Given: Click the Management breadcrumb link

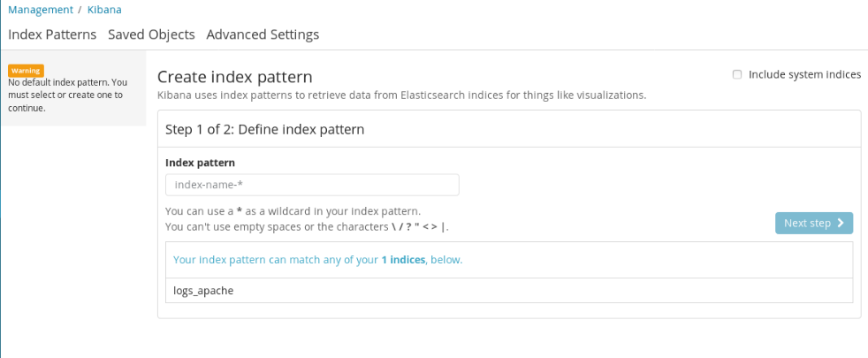Looking at the screenshot, I should [x=41, y=10].
